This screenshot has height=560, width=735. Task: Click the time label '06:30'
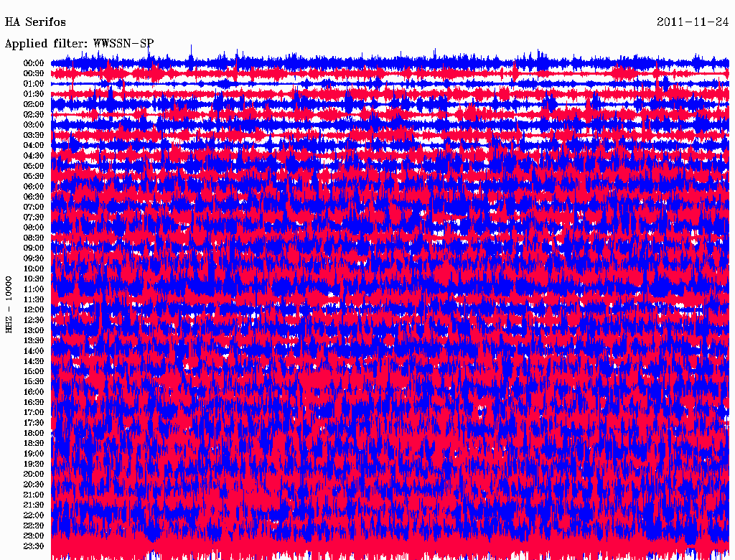pos(34,197)
